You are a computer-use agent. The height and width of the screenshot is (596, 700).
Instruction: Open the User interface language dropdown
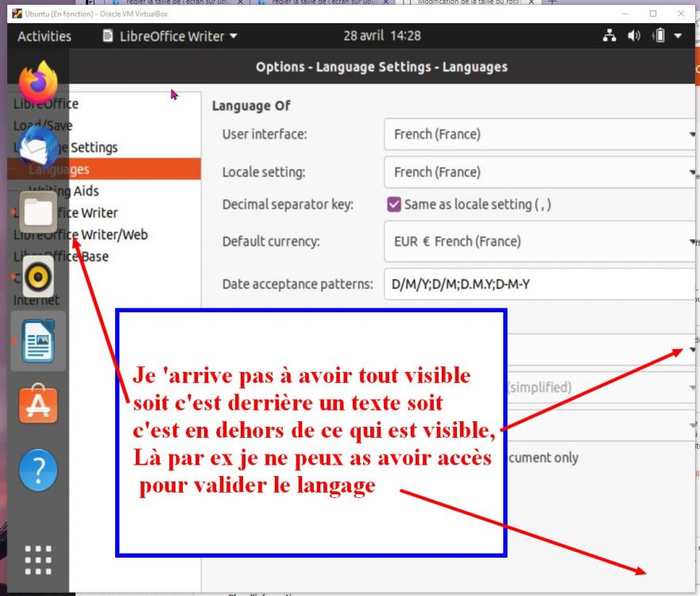point(540,134)
